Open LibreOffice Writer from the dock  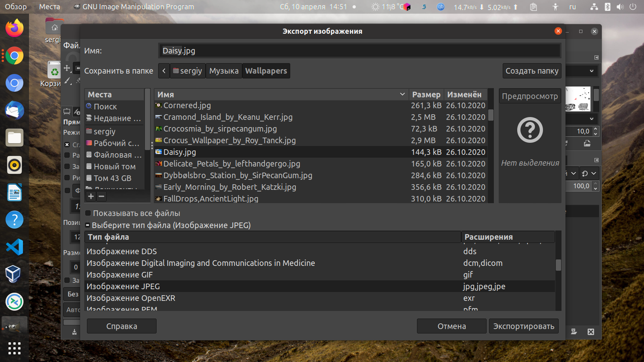pos(14,192)
